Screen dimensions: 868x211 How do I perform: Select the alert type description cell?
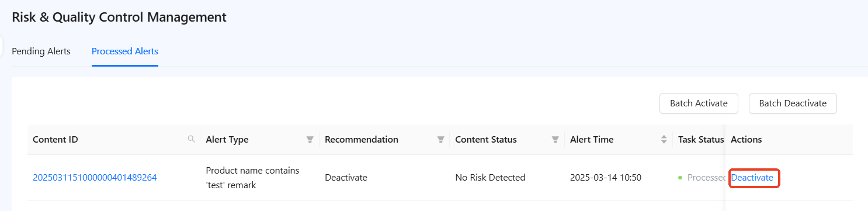point(252,178)
